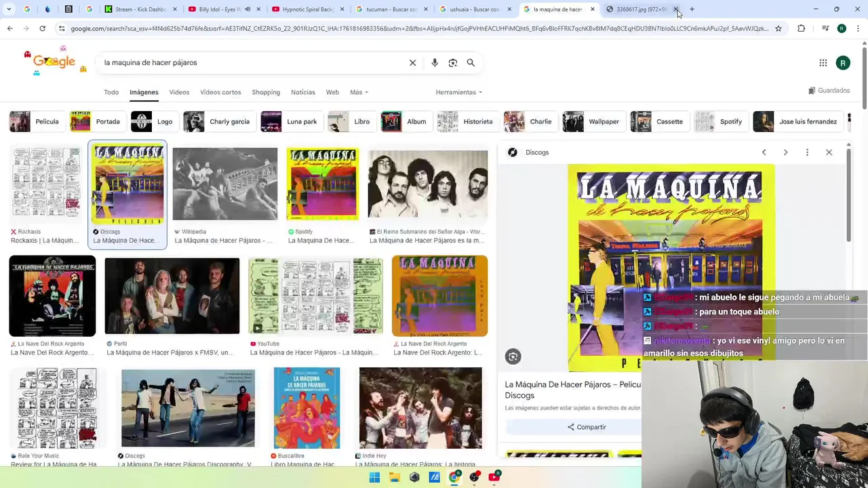
Task: Filter images by Luna park chip
Action: (290, 121)
